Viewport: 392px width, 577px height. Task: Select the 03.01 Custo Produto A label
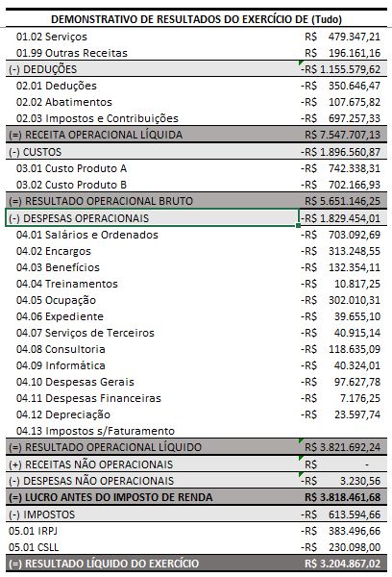pos(71,168)
